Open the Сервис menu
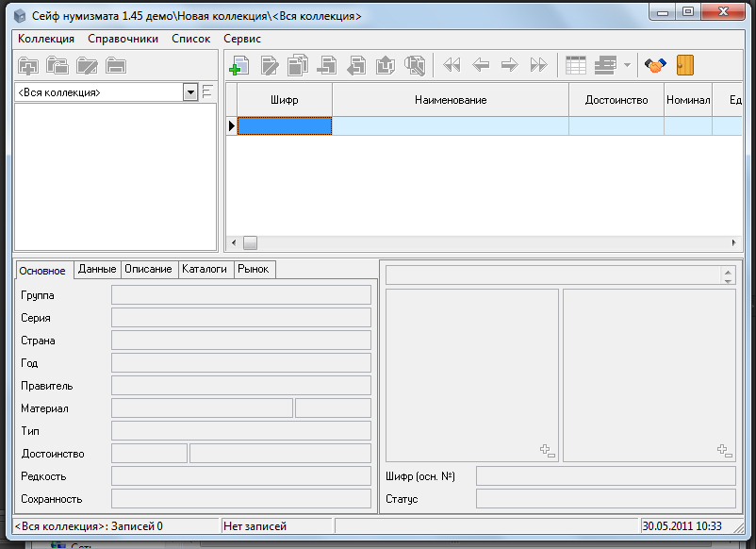This screenshot has height=549, width=756. pos(242,39)
